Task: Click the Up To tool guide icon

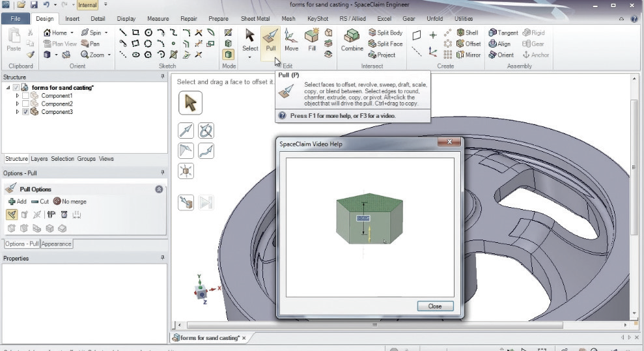Action: (186, 203)
